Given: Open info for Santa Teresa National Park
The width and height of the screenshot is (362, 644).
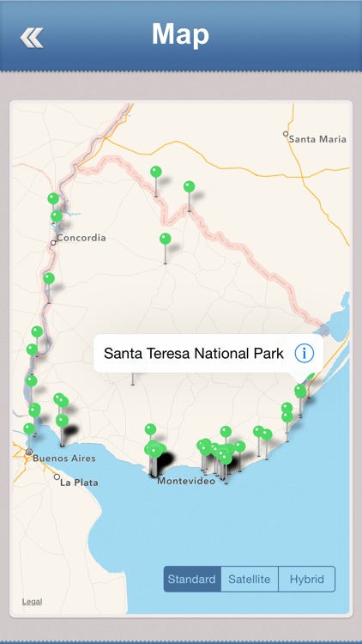Looking at the screenshot, I should tap(305, 353).
